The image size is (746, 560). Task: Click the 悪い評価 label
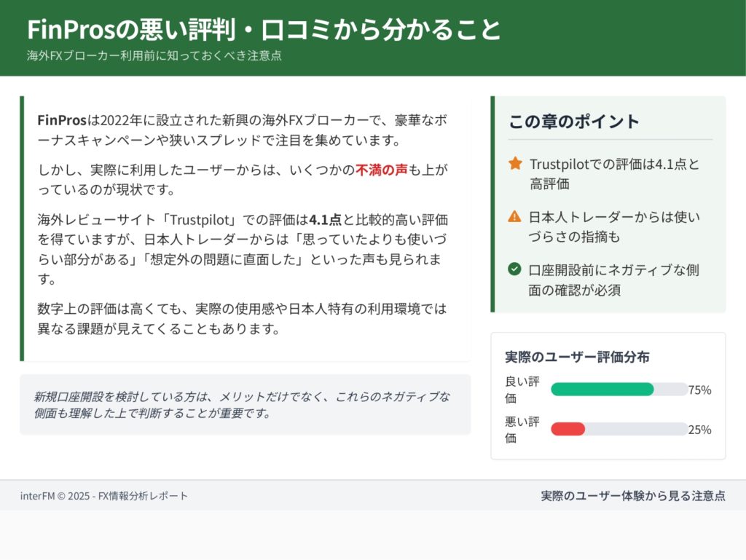click(522, 430)
